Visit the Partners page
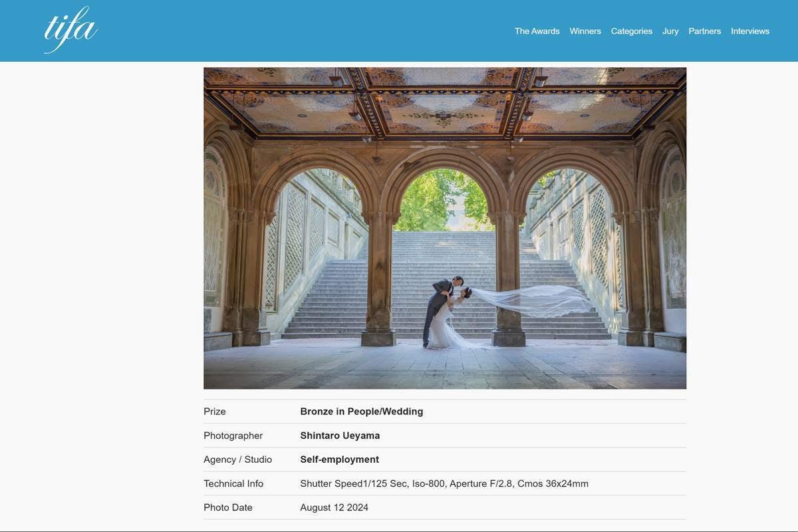 (x=704, y=31)
